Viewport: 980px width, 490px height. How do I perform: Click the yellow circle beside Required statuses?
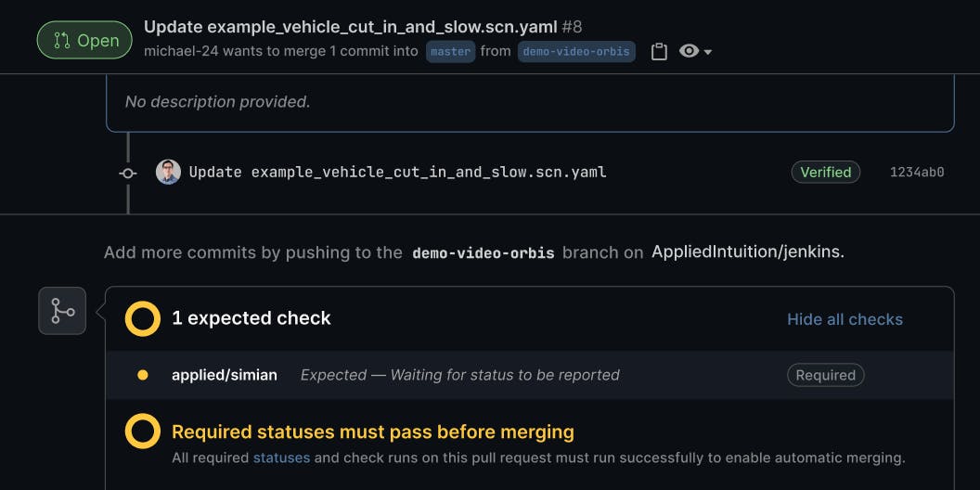point(143,432)
